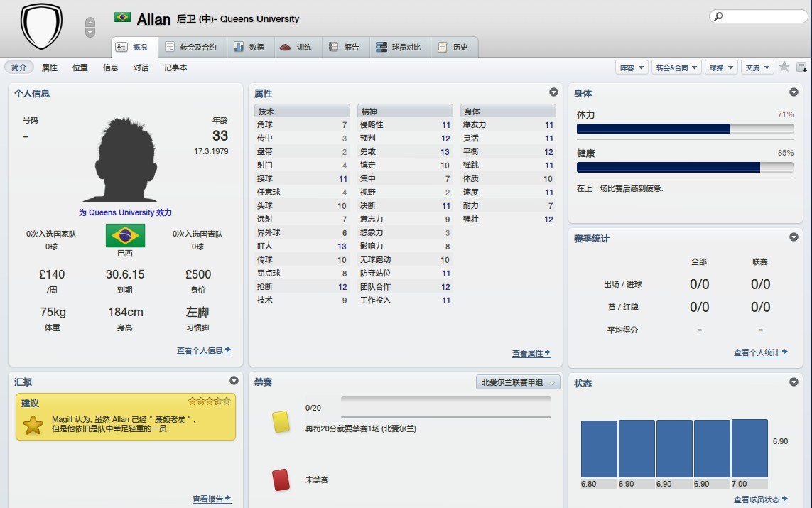Select the 位置 sub-tab
The image size is (812, 508).
coord(80,67)
